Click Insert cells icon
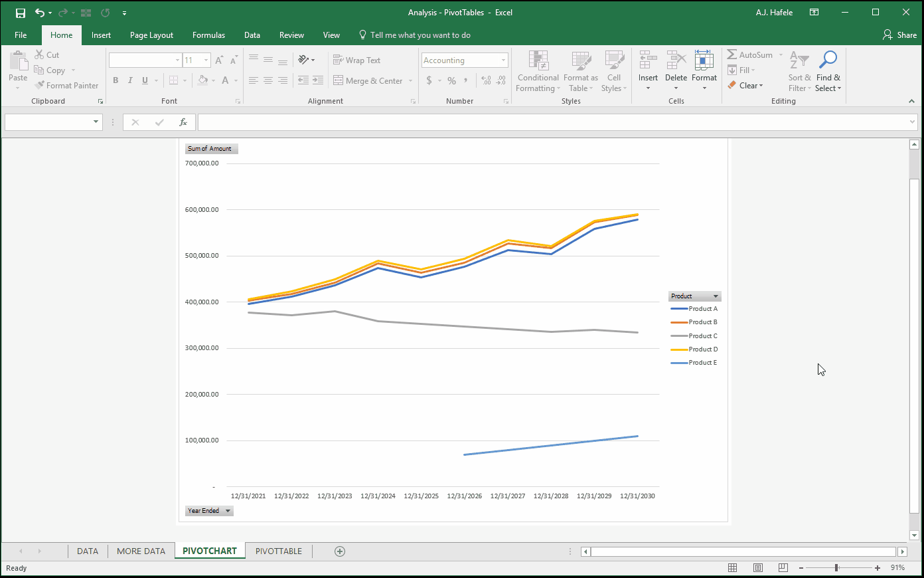This screenshot has height=578, width=924. (x=648, y=60)
